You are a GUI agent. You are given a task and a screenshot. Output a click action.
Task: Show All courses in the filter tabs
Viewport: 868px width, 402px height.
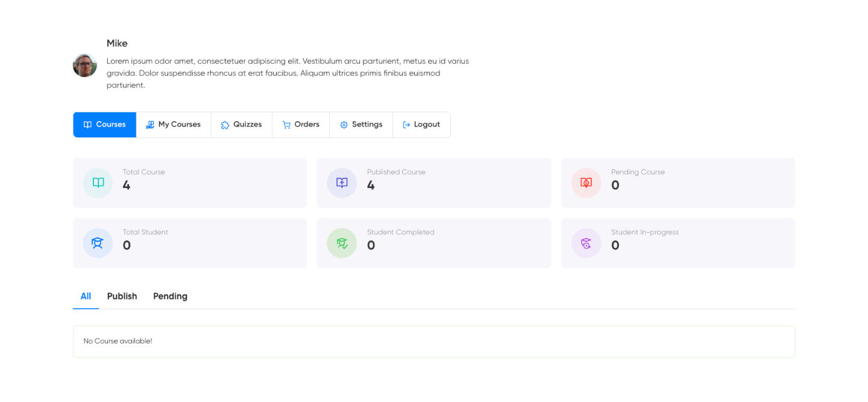(x=86, y=296)
